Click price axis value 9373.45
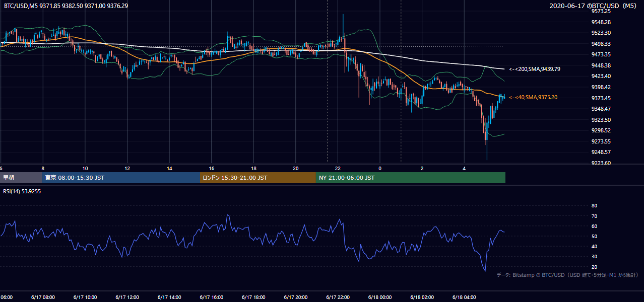This screenshot has height=302, width=644. [601, 98]
